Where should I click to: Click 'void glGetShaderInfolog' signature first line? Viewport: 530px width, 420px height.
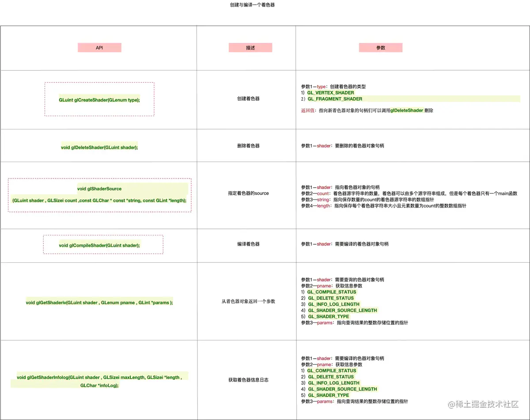click(x=99, y=377)
